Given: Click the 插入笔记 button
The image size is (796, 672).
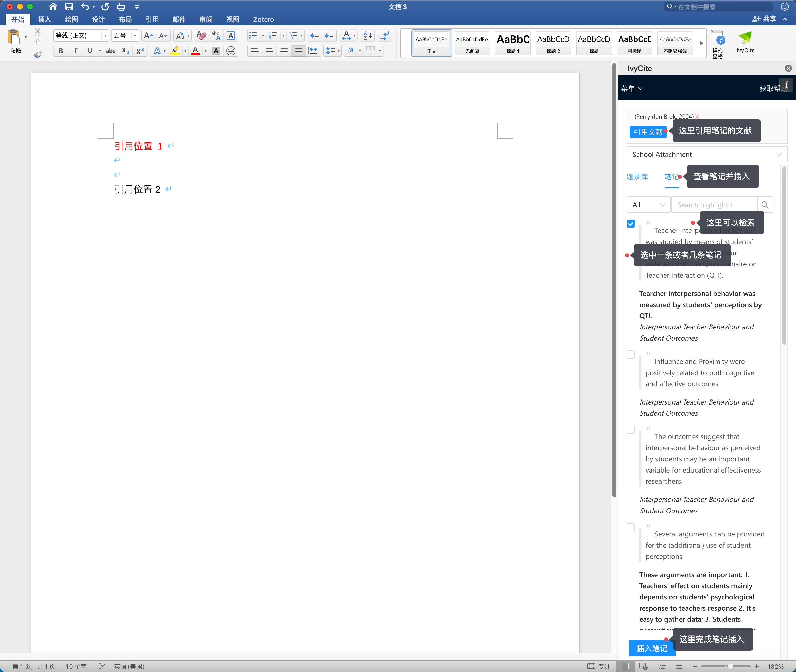Looking at the screenshot, I should coord(652,648).
